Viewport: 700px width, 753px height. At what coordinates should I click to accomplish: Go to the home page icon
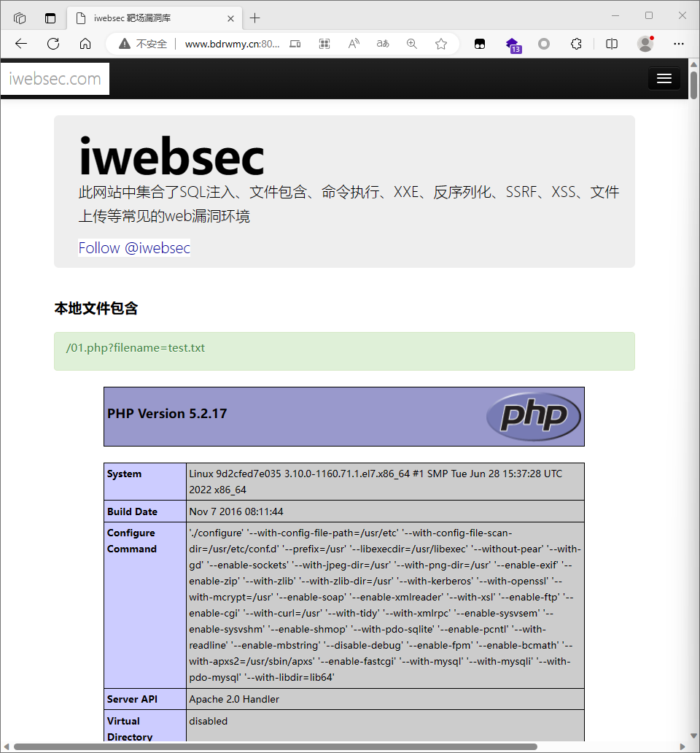(x=85, y=44)
